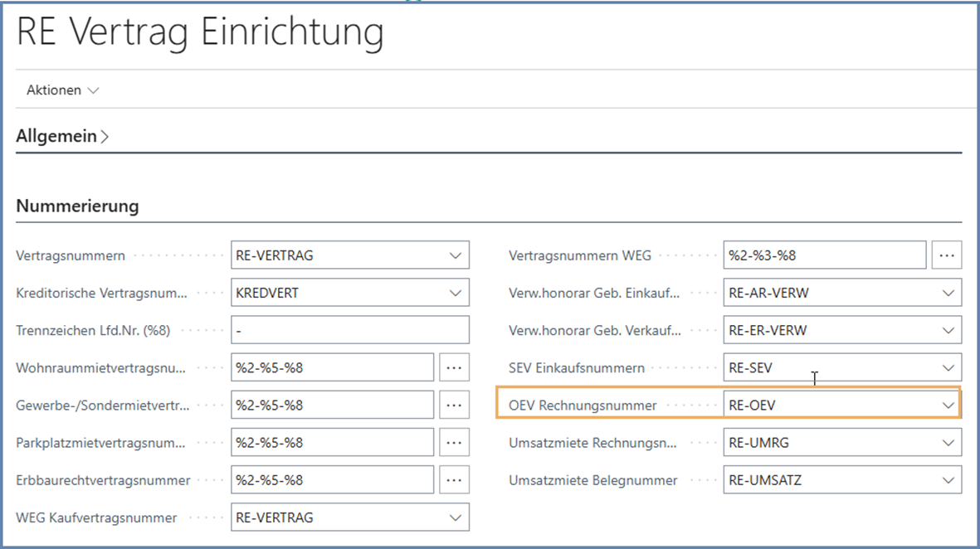980x549 pixels.
Task: Open the Kreditorische Vertragsnummern dropdown
Action: click(x=456, y=292)
